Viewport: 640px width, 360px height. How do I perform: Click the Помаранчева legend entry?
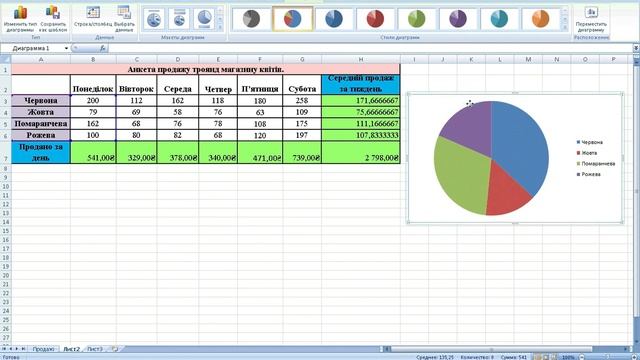596,164
